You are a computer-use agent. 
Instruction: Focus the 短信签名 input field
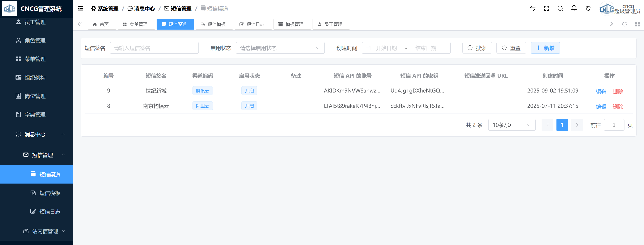click(x=154, y=48)
